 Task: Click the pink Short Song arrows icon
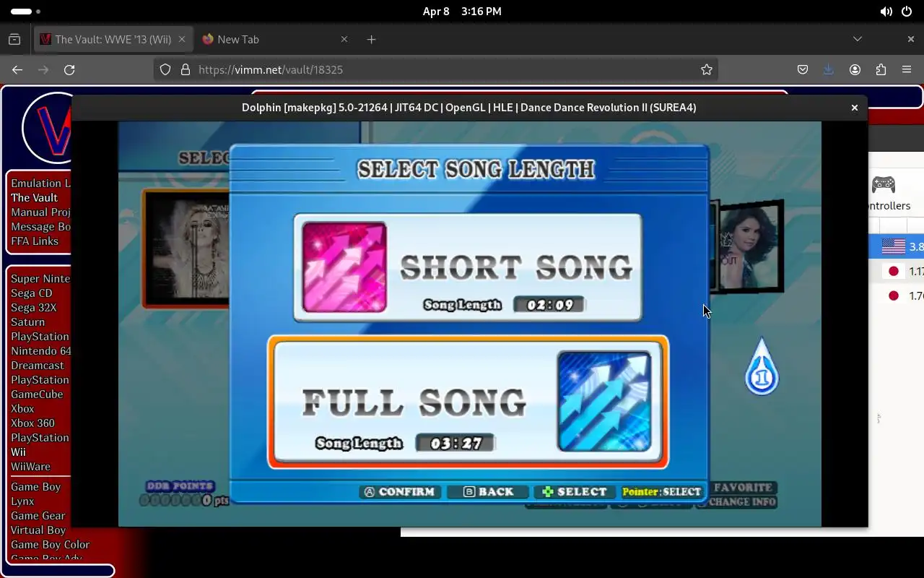pyautogui.click(x=344, y=267)
